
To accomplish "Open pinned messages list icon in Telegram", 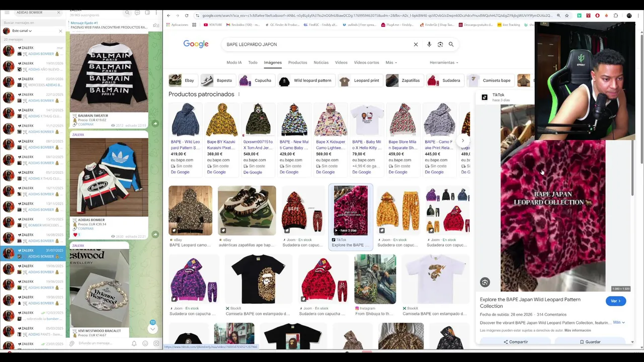I will 156,25.
